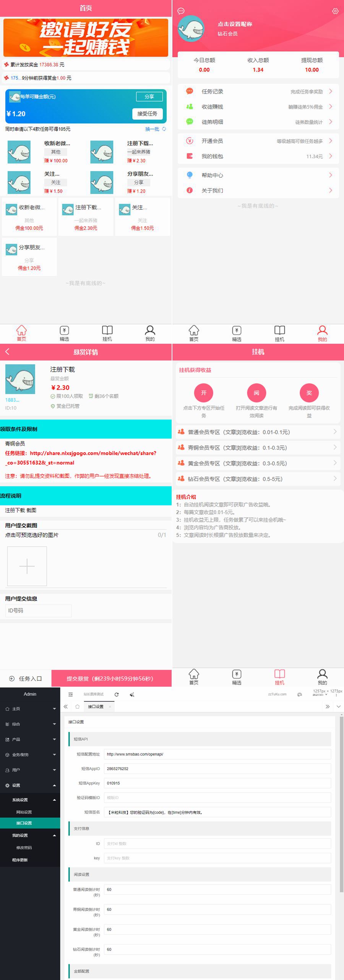The width and height of the screenshot is (344, 980).
Task: Click the 提交悬赏 submit button
Action: tap(111, 678)
